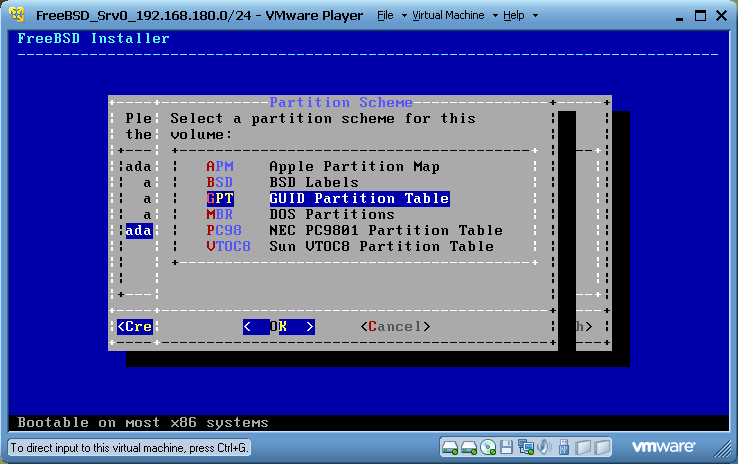Select the BSD Labels scheme
The height and width of the screenshot is (464, 738).
pyautogui.click(x=282, y=183)
